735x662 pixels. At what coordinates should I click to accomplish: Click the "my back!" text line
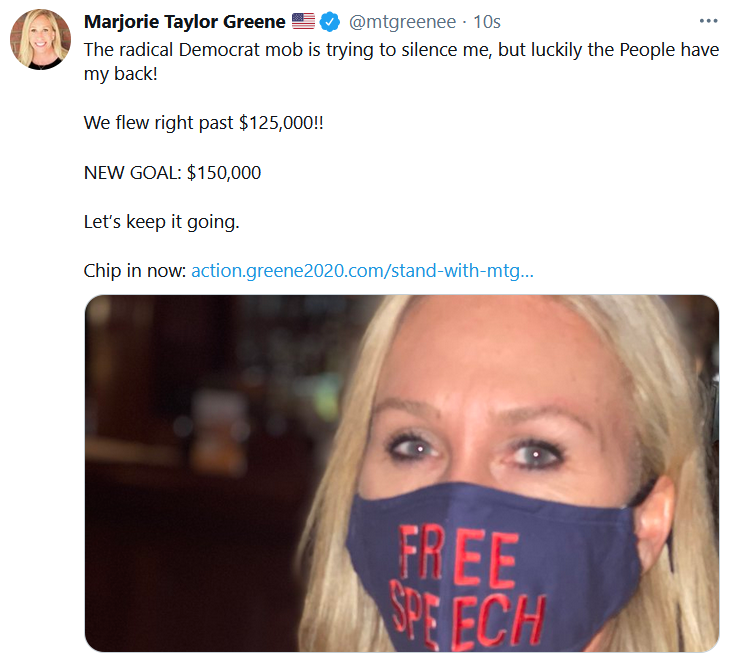(x=120, y=74)
